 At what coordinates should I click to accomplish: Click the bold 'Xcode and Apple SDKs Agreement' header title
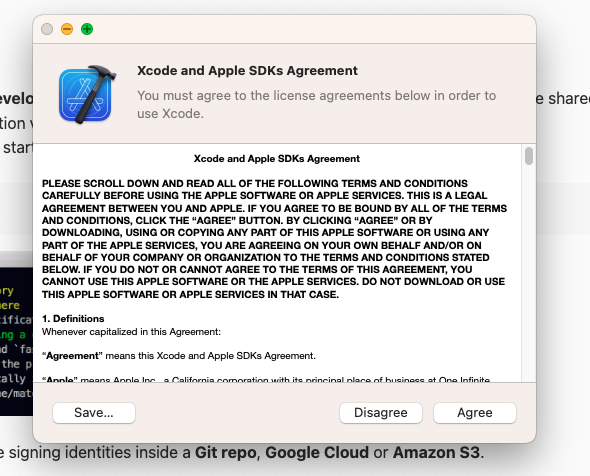(x=247, y=71)
